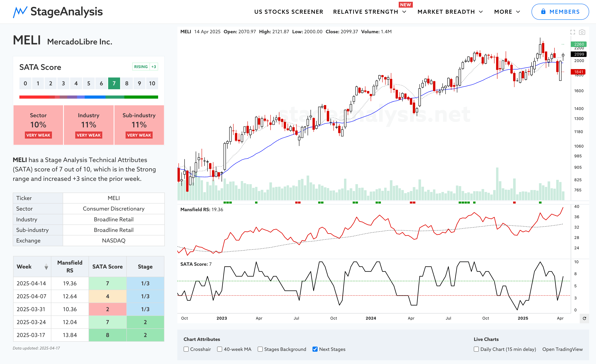Click the Sub-industry 11% Very Weak tile

pyautogui.click(x=139, y=125)
